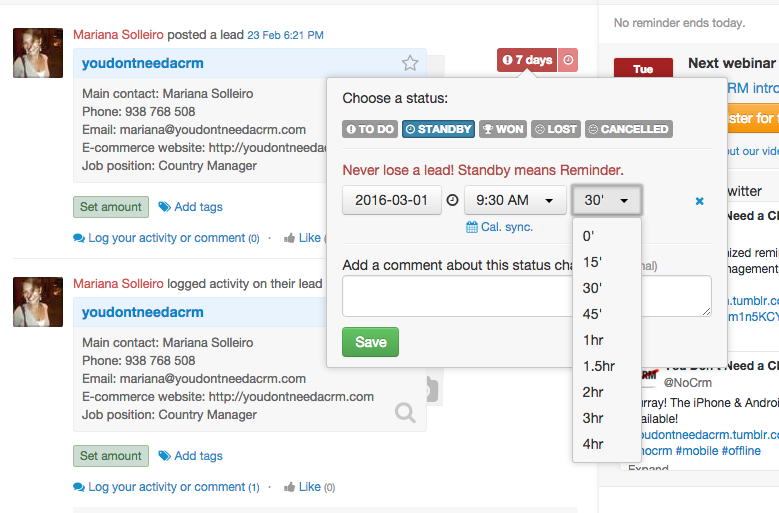Click the red 7 days badge
Screen dimensions: 779x513
(x=527, y=60)
